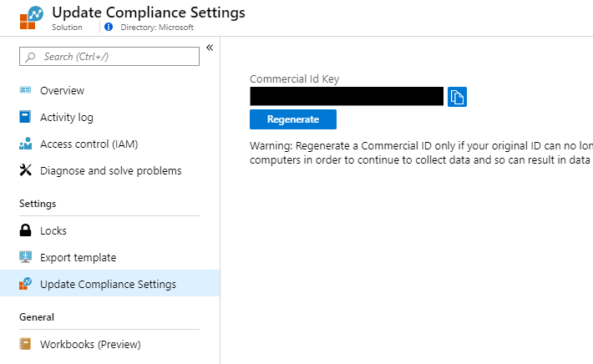Select Update Compliance Settings menu entry
Viewport: 593px width, 364px height.
coord(108,284)
